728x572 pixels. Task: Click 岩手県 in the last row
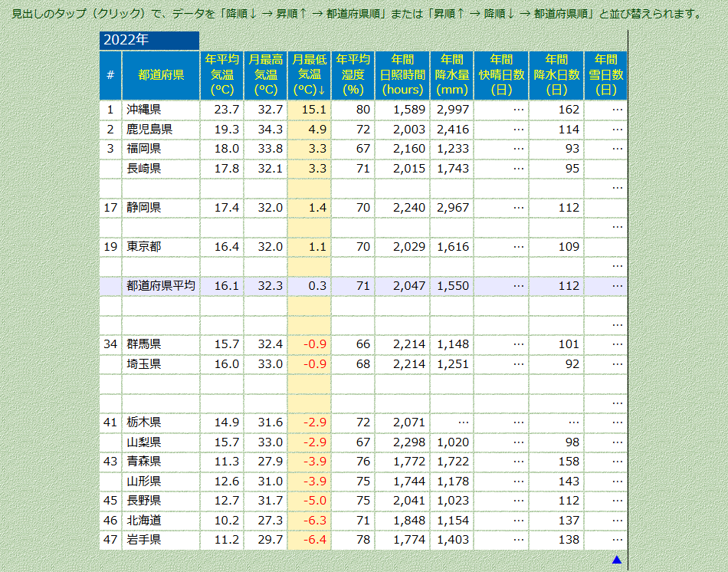[x=143, y=540]
